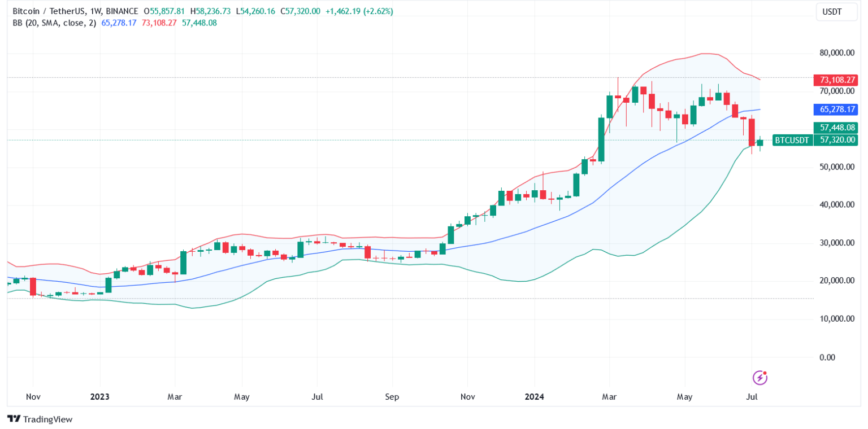This screenshot has height=429, width=868.
Task: Click the purple lightning flash icon
Action: coord(761,377)
